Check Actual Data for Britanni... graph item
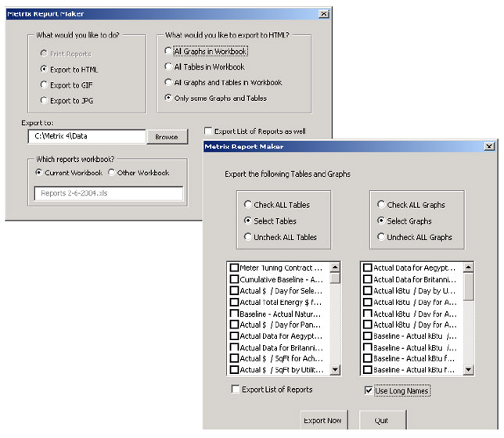Image resolution: width=504 pixels, height=438 pixels. tap(367, 279)
